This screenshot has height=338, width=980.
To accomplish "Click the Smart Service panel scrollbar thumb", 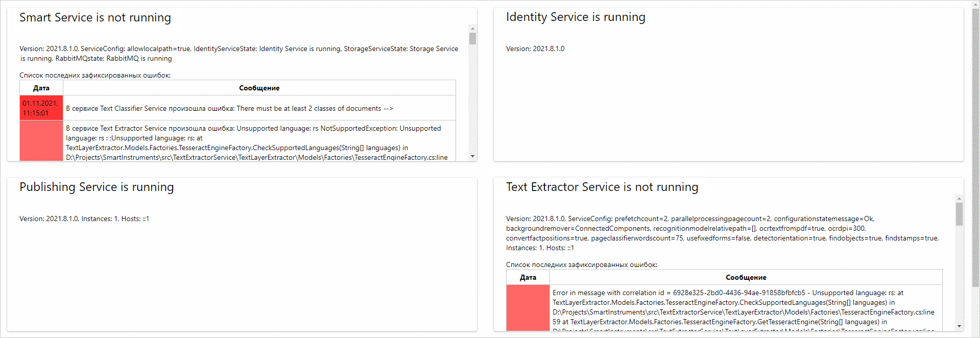I will tap(472, 39).
